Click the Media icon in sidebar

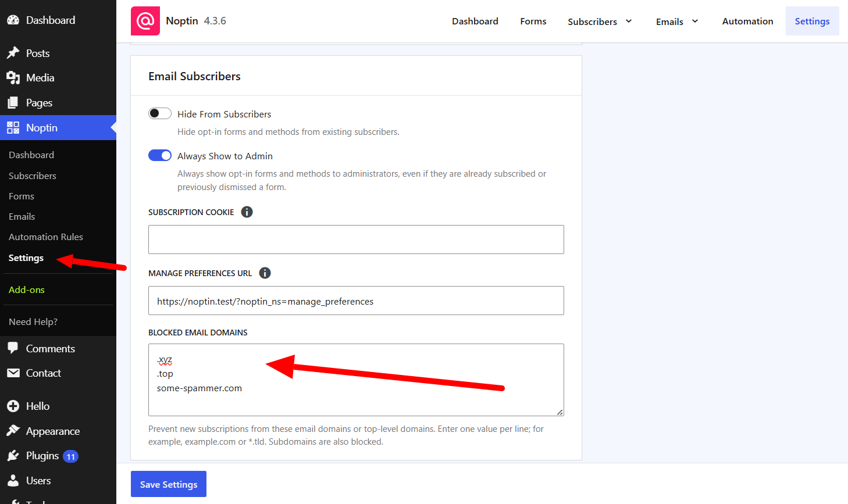13,77
